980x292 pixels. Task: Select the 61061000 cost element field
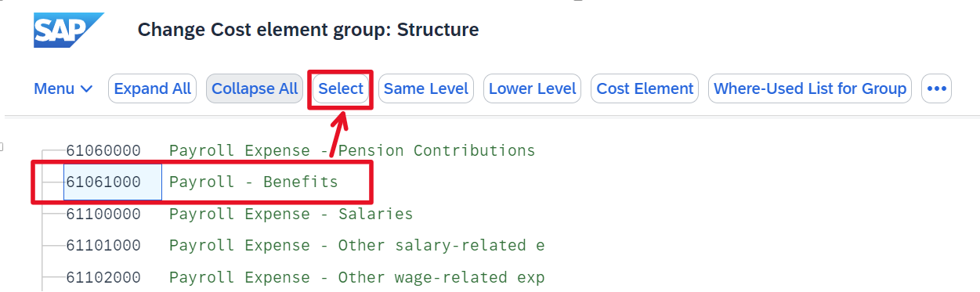pyautogui.click(x=113, y=182)
